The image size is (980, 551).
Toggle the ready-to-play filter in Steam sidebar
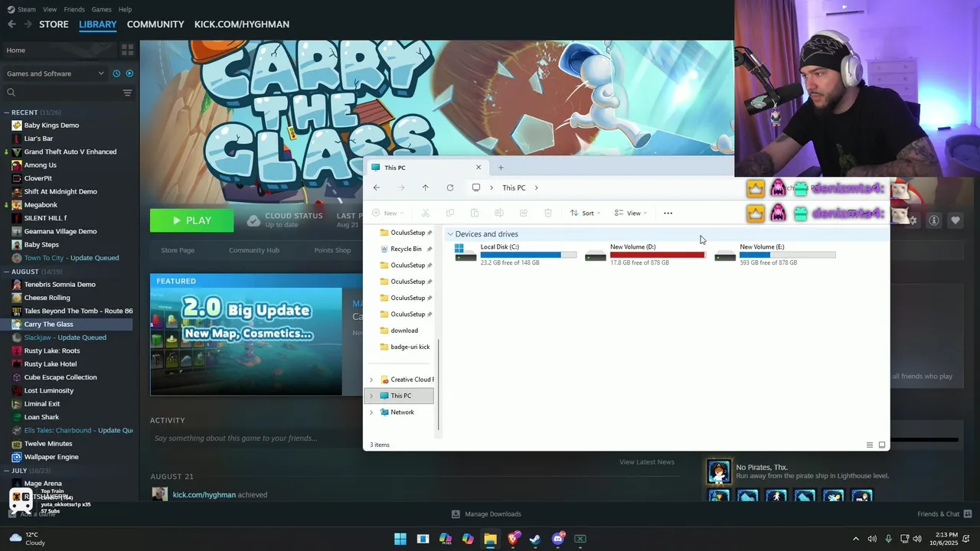[129, 73]
